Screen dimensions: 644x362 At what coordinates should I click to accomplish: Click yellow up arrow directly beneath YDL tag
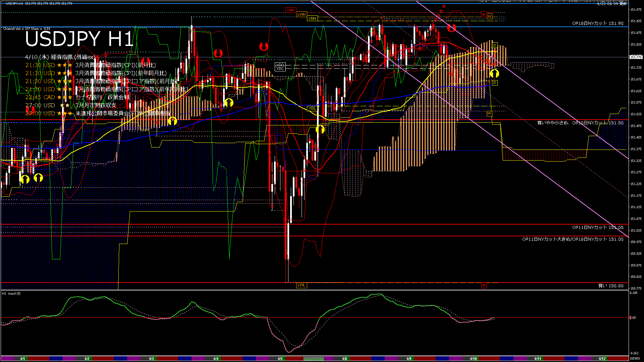click(320, 129)
